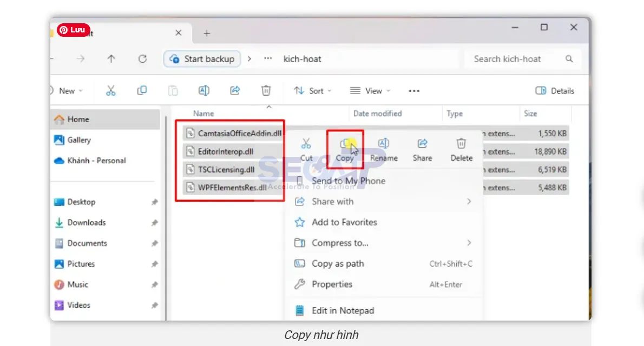Click the Delete trash icon in the toolbar

coord(266,90)
